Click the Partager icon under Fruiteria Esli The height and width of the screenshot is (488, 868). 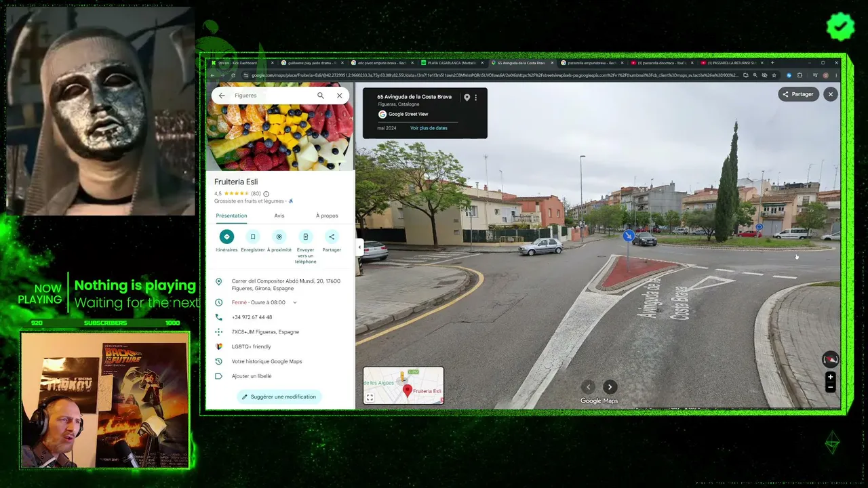(332, 237)
